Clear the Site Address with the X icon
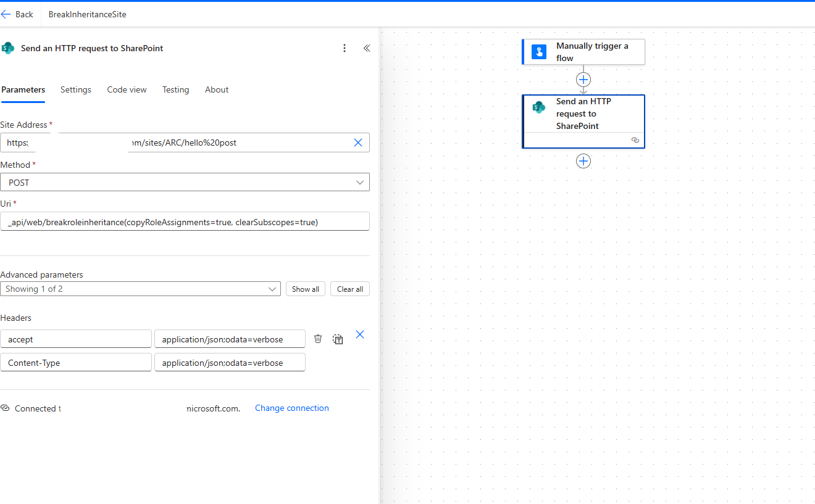The width and height of the screenshot is (815, 504). coord(357,143)
